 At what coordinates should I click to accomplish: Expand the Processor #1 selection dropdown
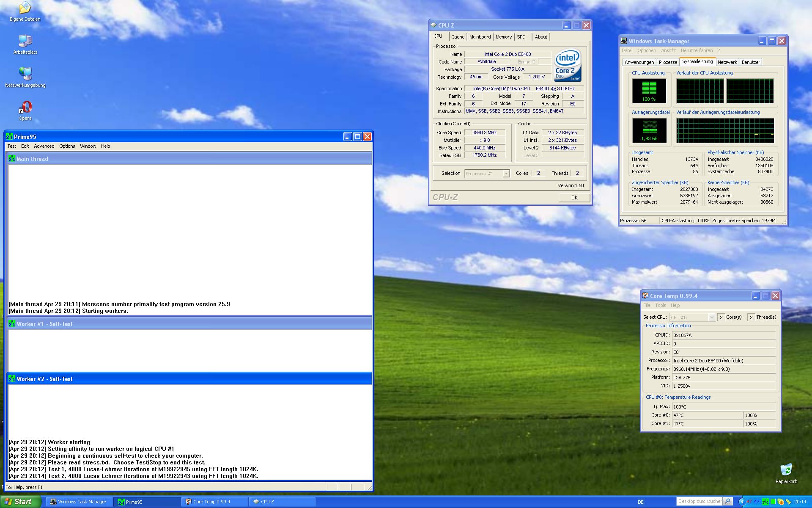pos(506,174)
